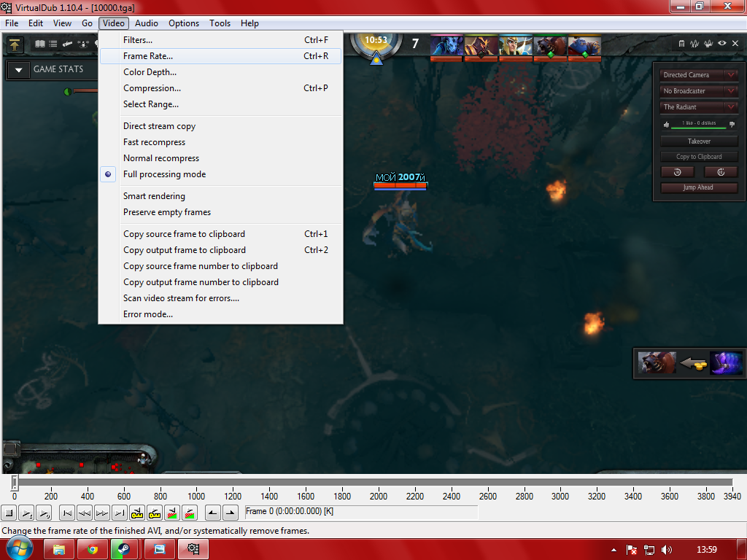Step backward with the rewind arrows

tap(85, 513)
